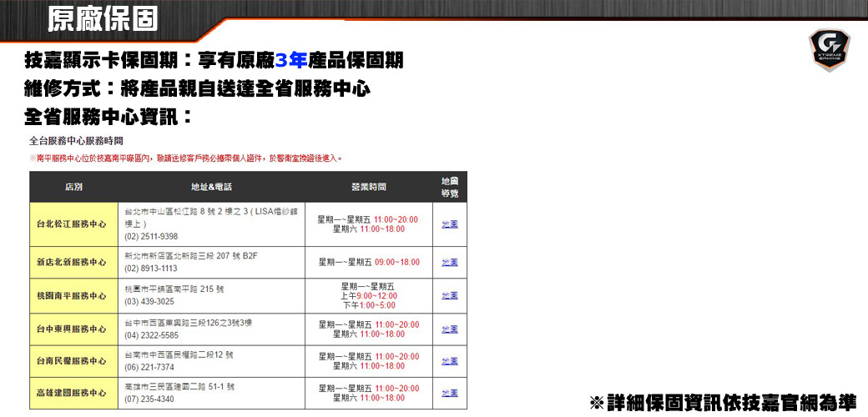Click 高雄建國 Saturday hours 11:00~18:00
This screenshot has width=868, height=417.
pos(382,398)
